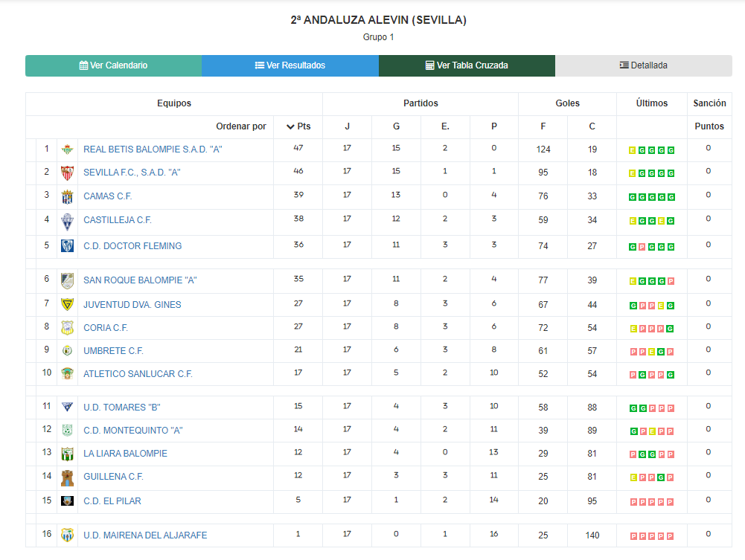Sort by goals C column header

592,126
